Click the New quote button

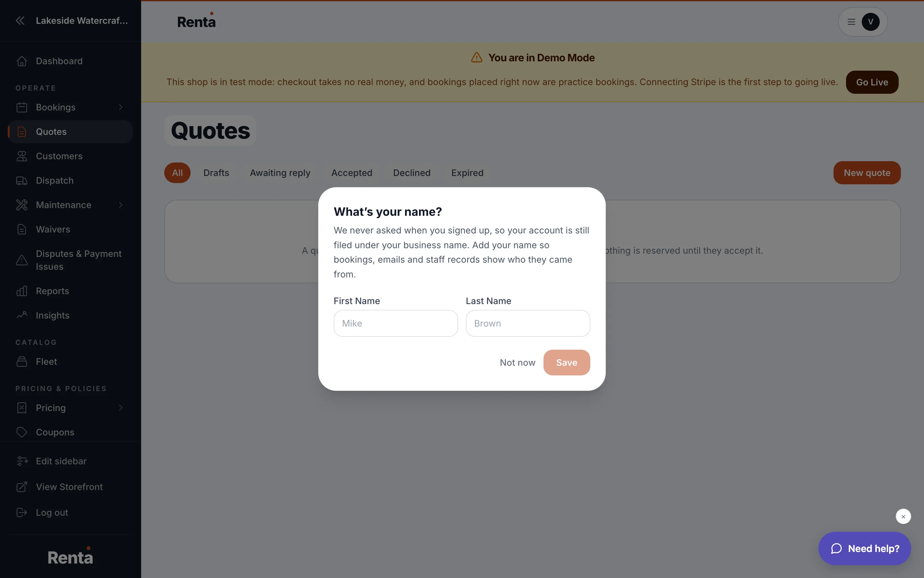(867, 173)
